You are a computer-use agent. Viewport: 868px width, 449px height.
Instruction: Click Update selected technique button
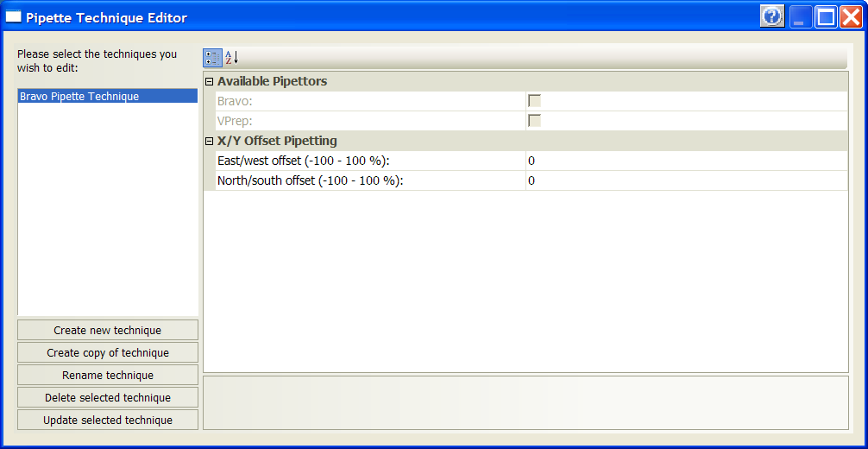(108, 420)
